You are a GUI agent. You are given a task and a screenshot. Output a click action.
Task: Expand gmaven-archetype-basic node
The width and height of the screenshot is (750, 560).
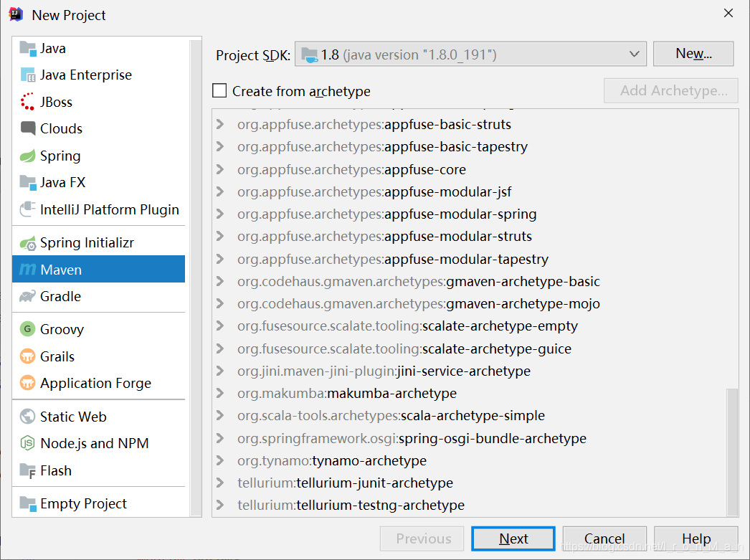click(220, 281)
